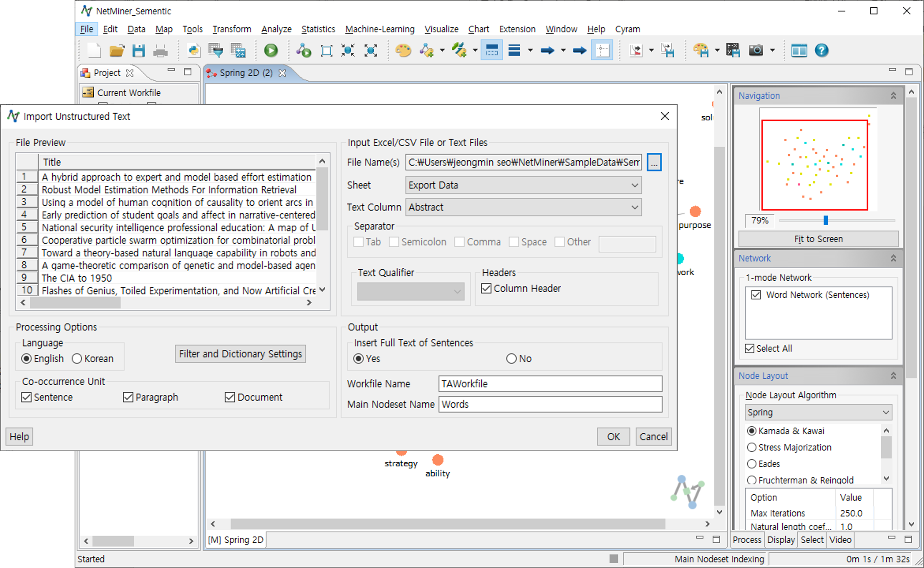Image resolution: width=924 pixels, height=568 pixels.
Task: Toggle the Column Header checkbox
Action: [x=486, y=288]
